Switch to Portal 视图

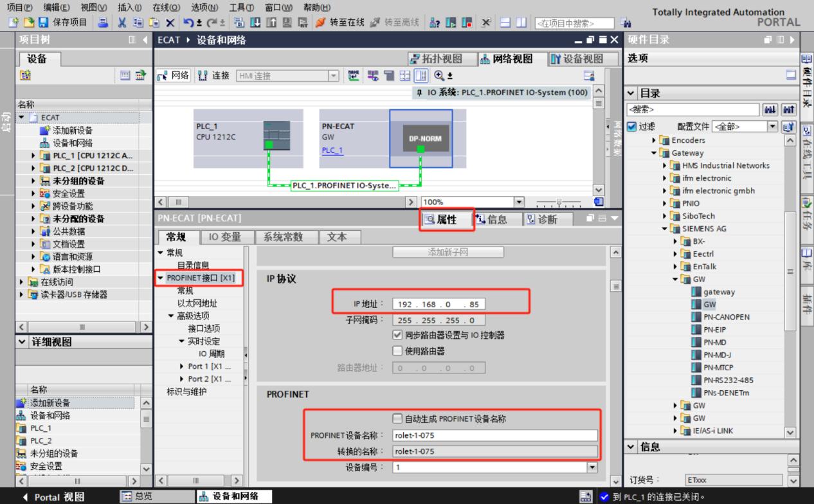52,497
